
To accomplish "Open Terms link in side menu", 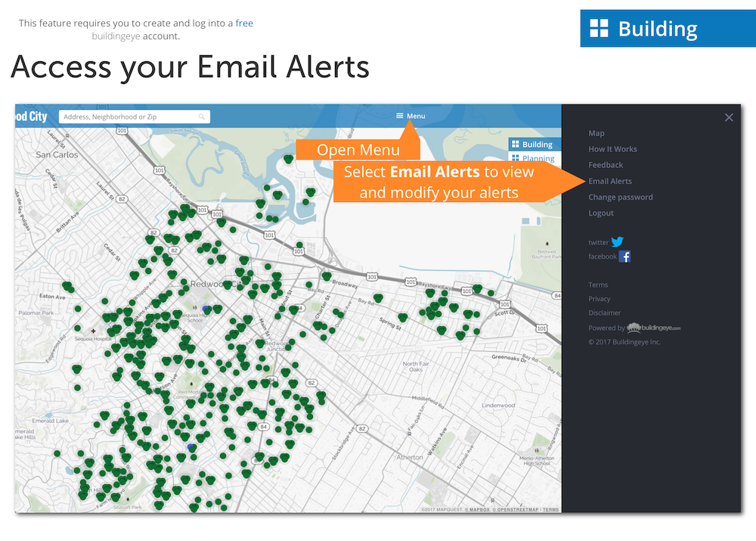I will click(598, 284).
